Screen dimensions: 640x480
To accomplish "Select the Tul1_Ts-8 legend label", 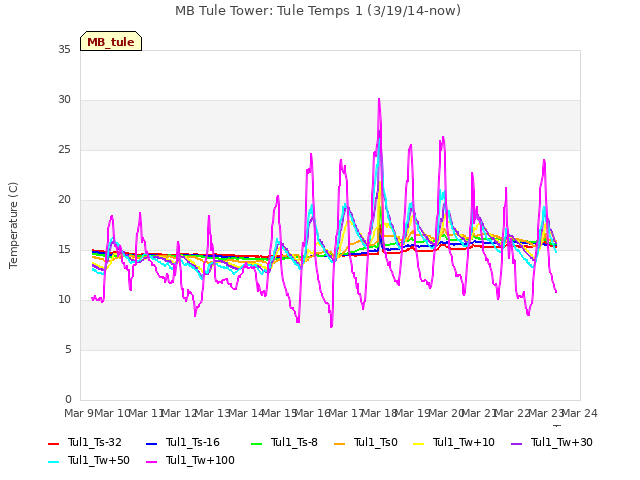I will click(x=294, y=442).
